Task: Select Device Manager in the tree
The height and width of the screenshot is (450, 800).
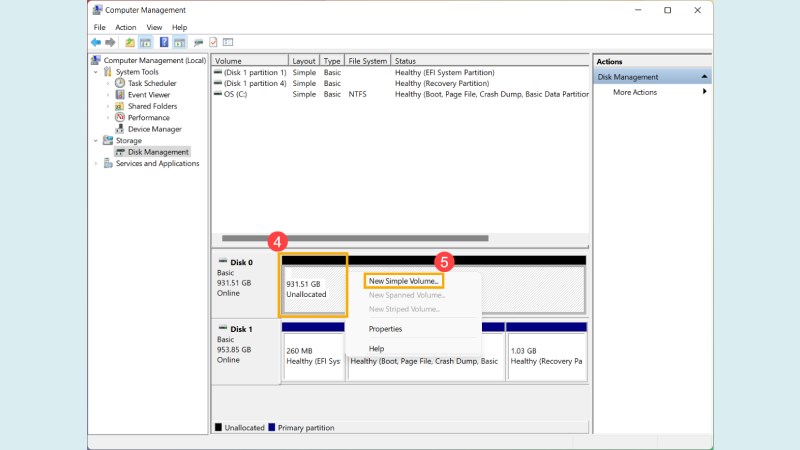Action: click(x=154, y=129)
